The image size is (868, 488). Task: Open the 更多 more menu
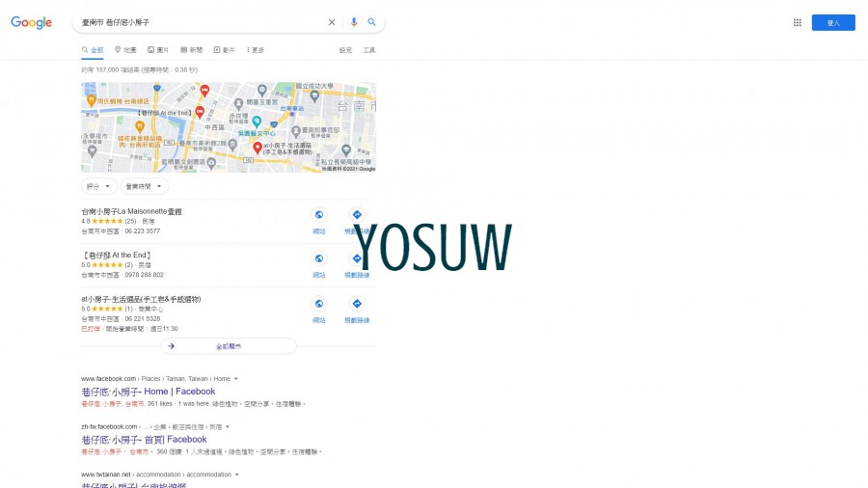coord(256,50)
